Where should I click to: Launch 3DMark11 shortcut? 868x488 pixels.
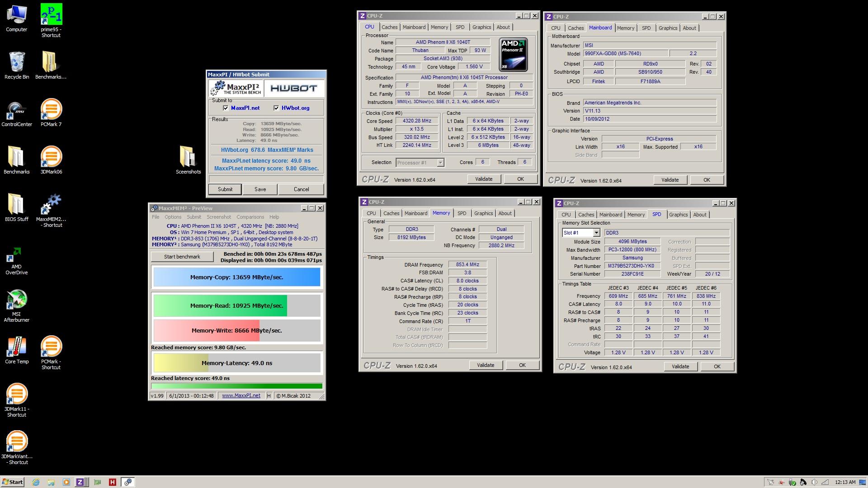[17, 400]
